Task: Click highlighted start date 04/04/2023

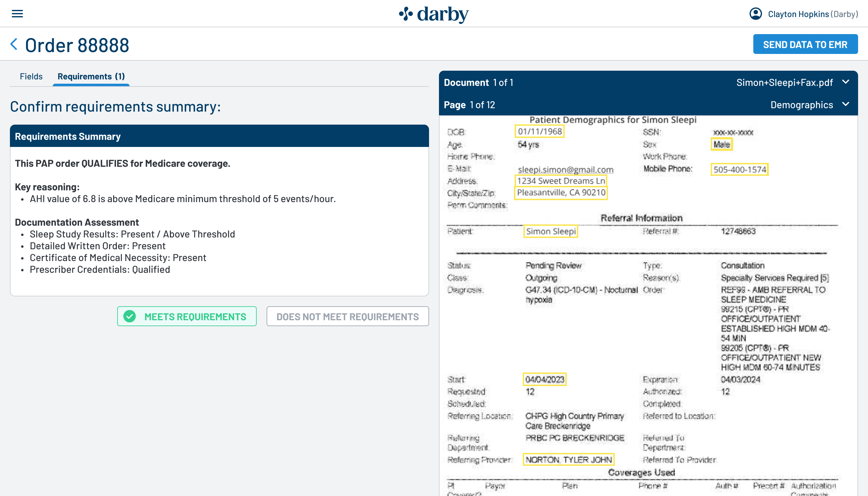Action: 544,379
